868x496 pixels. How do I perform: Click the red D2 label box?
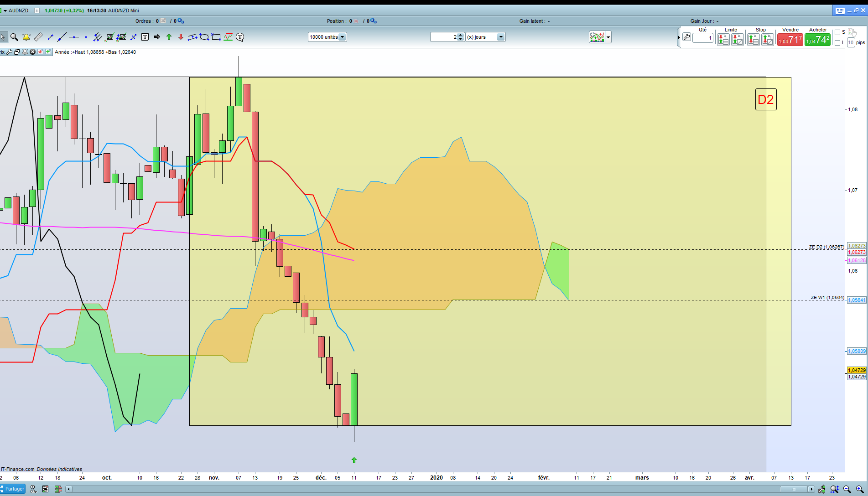766,99
